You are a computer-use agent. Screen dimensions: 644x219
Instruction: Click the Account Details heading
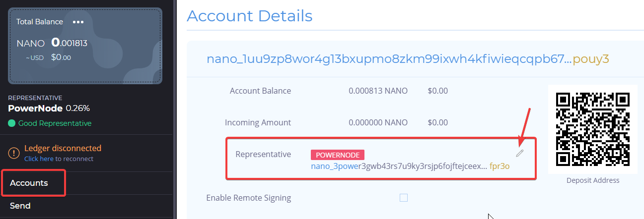(250, 16)
